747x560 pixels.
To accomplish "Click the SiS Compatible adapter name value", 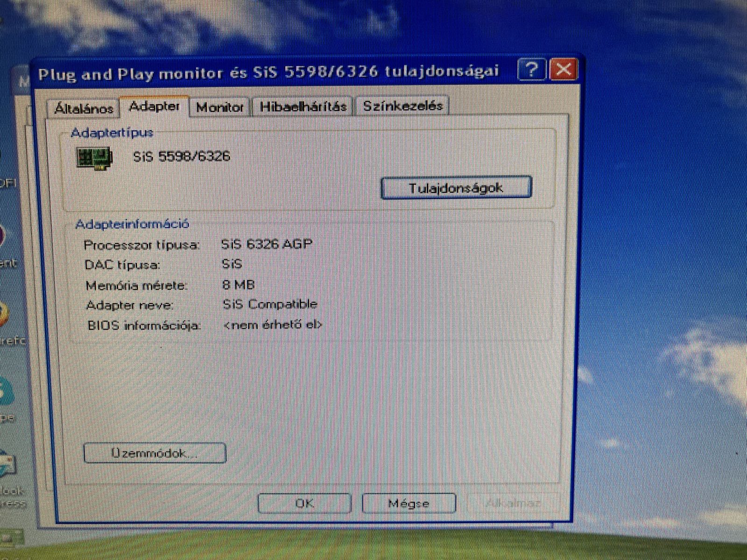I will click(x=270, y=304).
